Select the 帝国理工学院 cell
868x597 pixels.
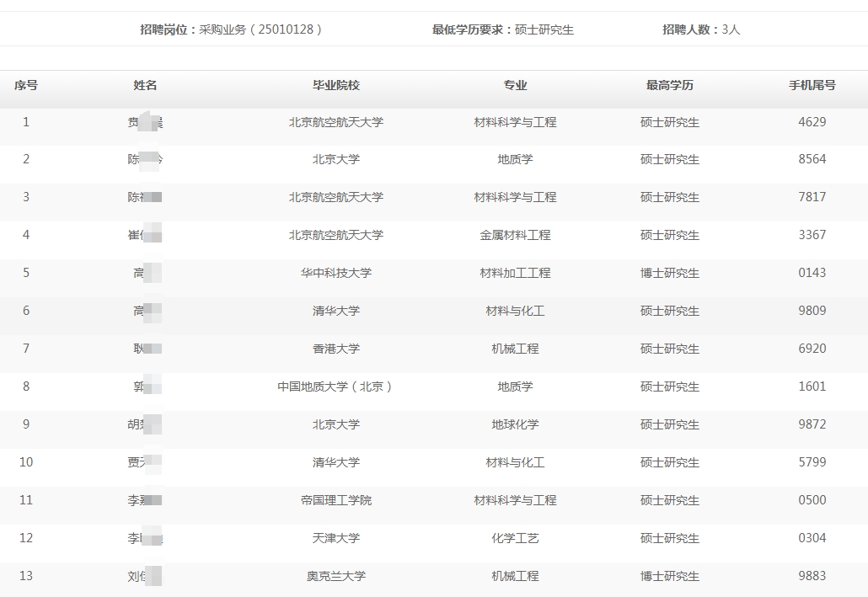pyautogui.click(x=335, y=500)
